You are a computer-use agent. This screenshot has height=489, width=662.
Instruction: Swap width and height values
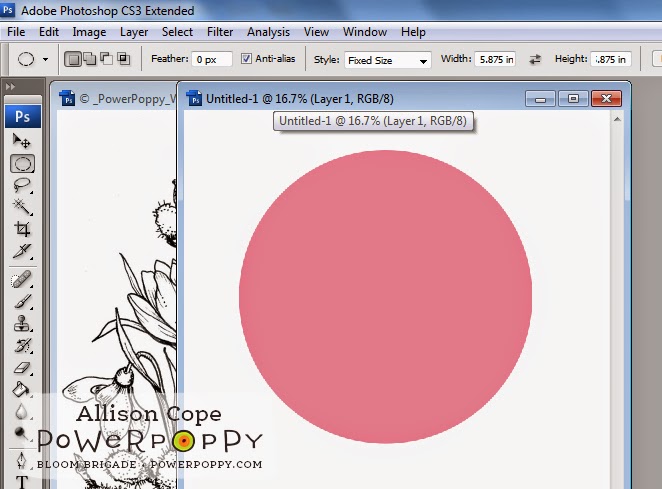[x=535, y=59]
